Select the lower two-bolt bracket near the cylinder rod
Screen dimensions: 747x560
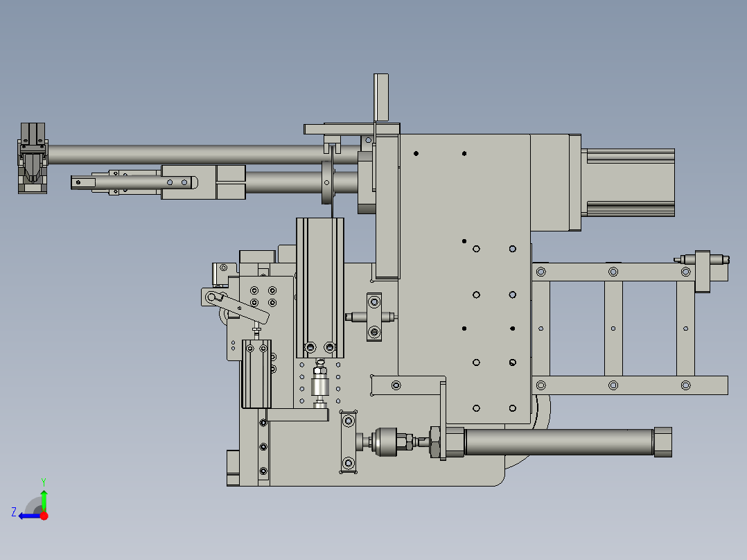(349, 441)
